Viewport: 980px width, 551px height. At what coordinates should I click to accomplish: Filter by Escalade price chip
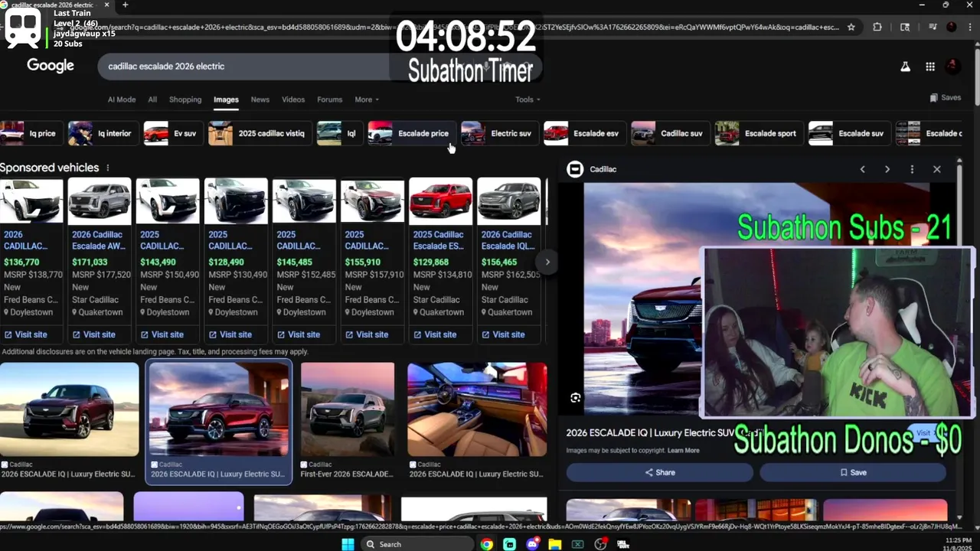411,133
